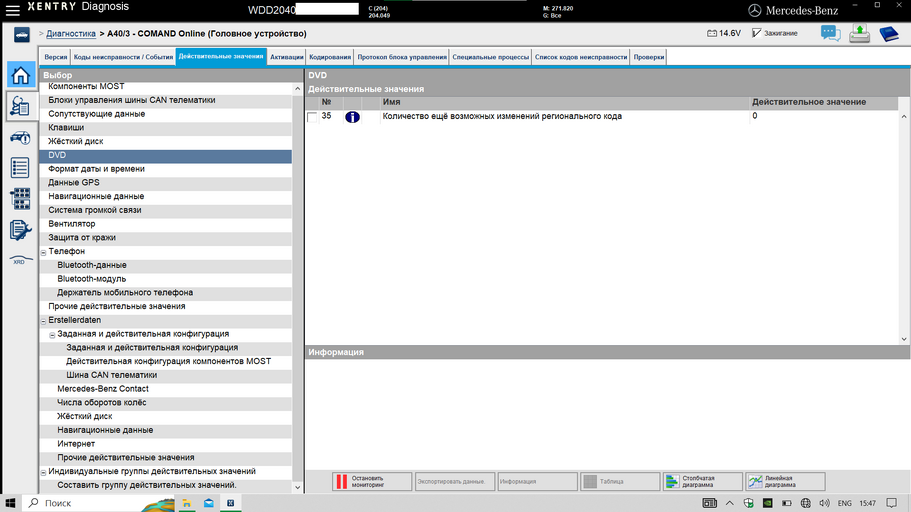Switch ENG keyboard language indicator
911x512 pixels.
[x=845, y=503]
